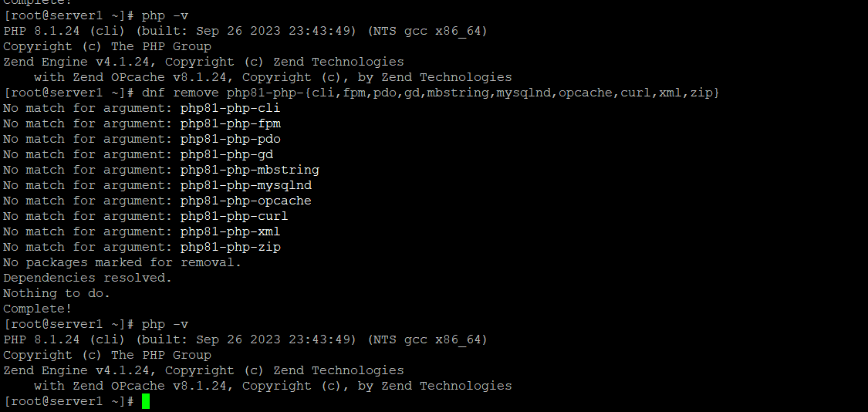
Task: Click the last "with Zend OPcache v8.1.24" line
Action: click(x=272, y=386)
